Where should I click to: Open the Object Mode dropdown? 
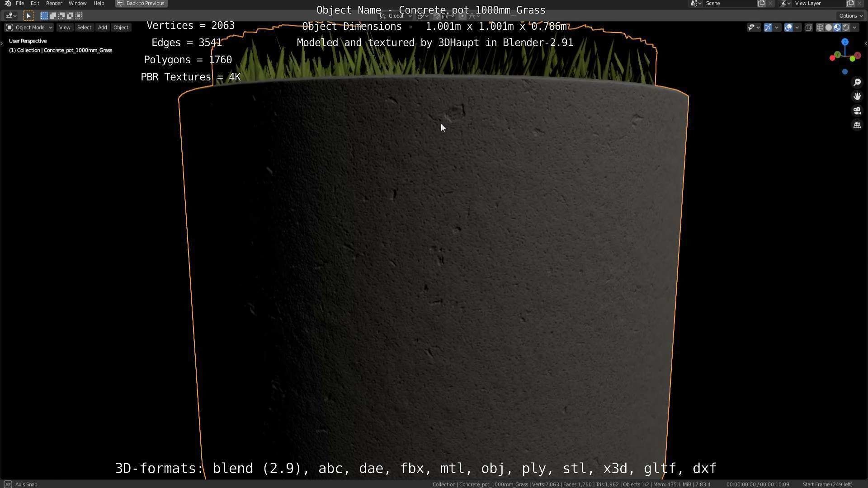(29, 28)
